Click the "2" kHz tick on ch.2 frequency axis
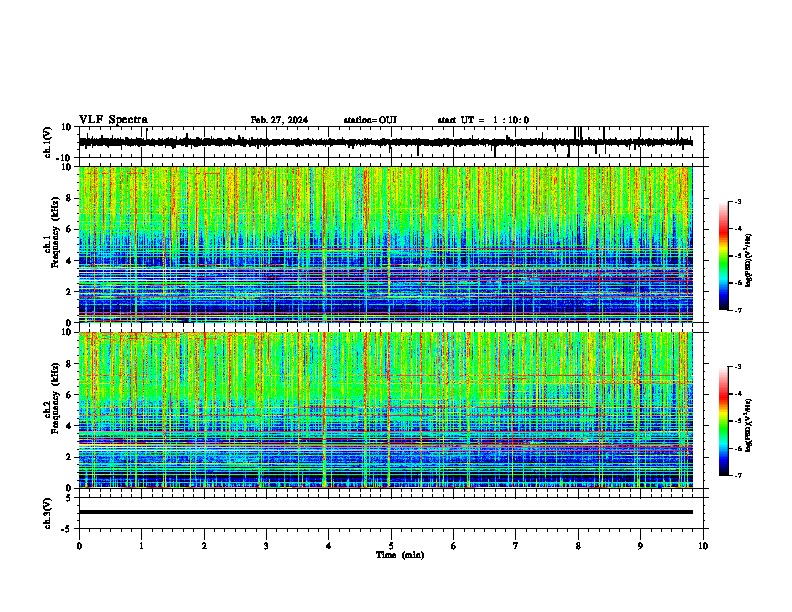 click(x=69, y=457)
